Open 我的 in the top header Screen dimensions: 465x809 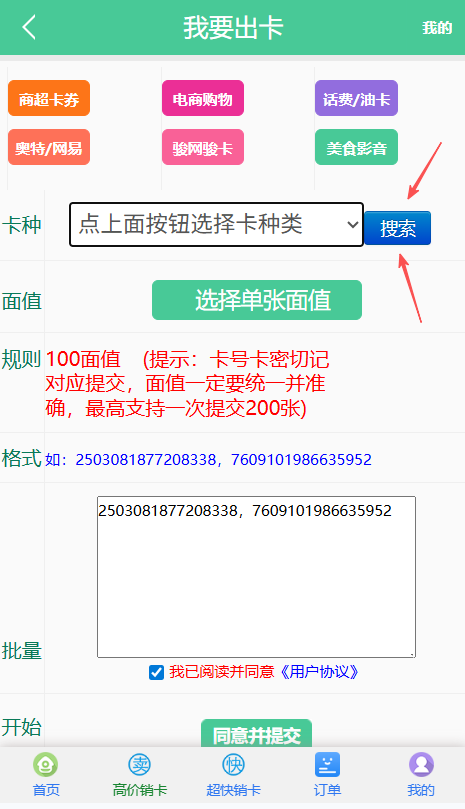[437, 28]
